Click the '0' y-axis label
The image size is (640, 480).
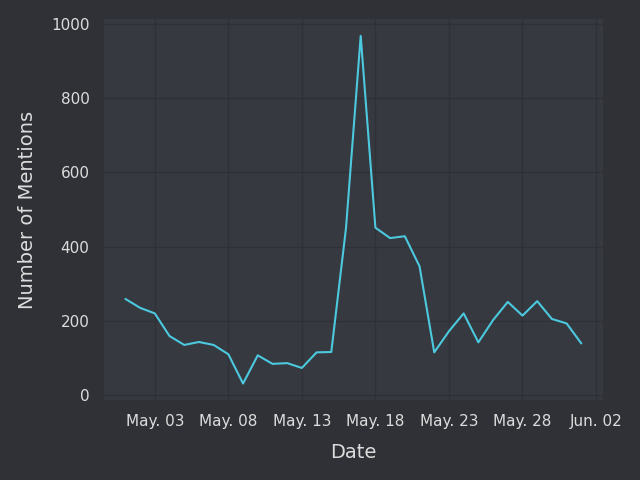click(x=84, y=396)
